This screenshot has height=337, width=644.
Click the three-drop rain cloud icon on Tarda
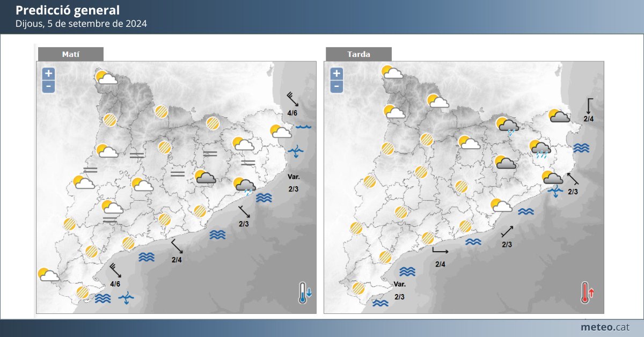click(540, 150)
